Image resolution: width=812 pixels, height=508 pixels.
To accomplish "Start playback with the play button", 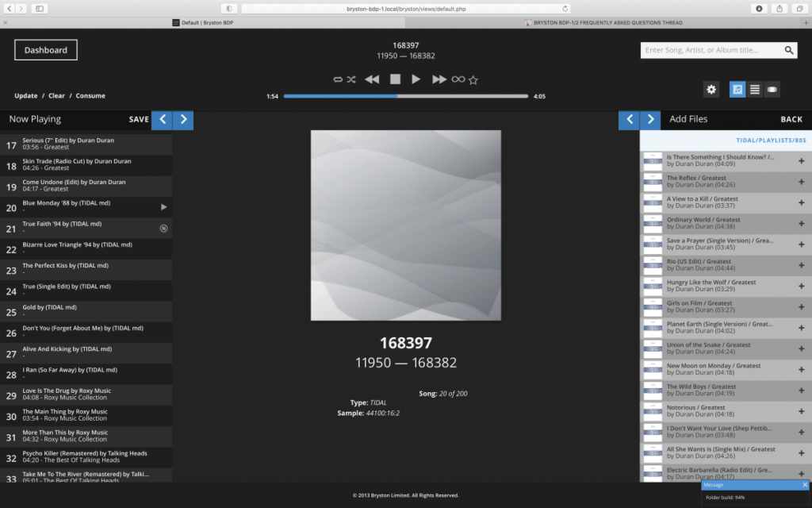I will click(416, 79).
